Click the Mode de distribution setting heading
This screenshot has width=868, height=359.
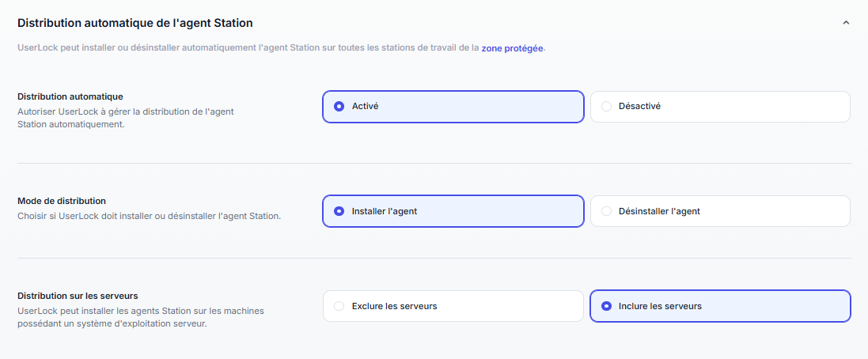pyautogui.click(x=62, y=201)
